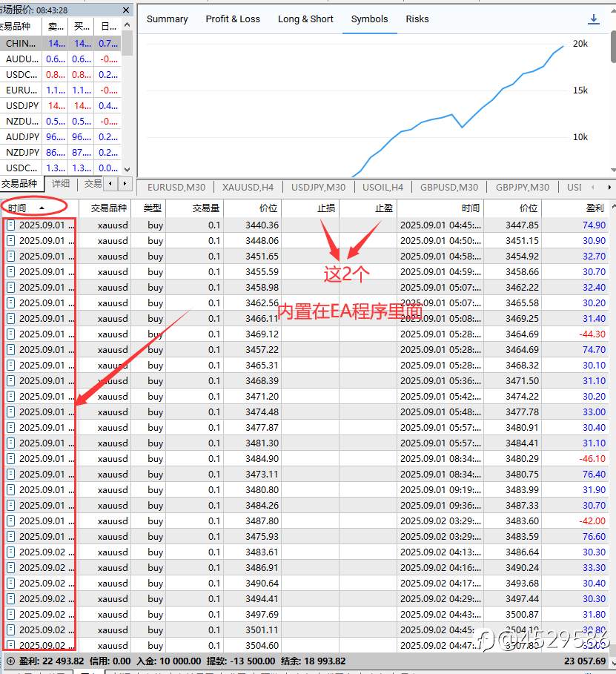616x674 pixels.
Task: Select the loss value -44.30
Action: click(592, 334)
